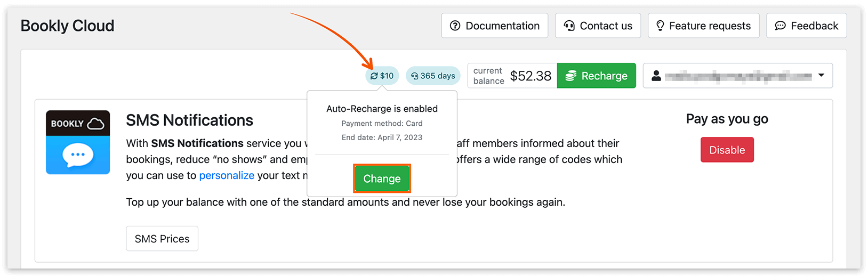This screenshot has height=276, width=868.
Task: Disable SMS Notifications service
Action: pos(727,150)
